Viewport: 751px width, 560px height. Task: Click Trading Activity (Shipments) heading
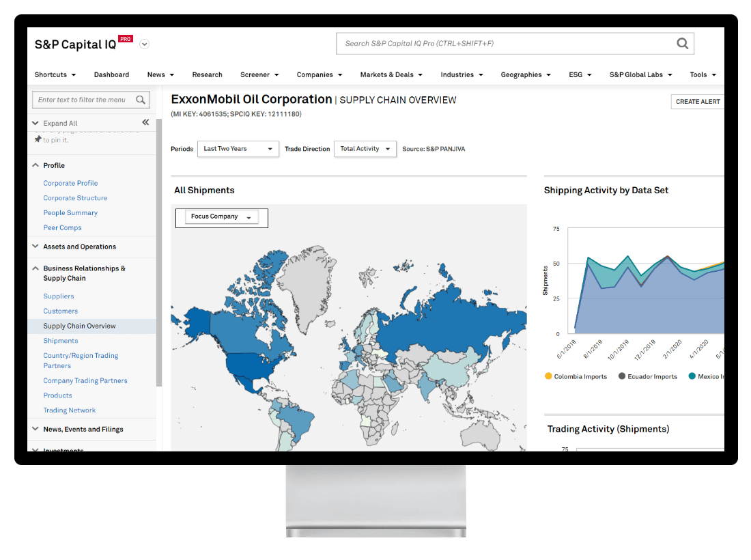(x=608, y=429)
